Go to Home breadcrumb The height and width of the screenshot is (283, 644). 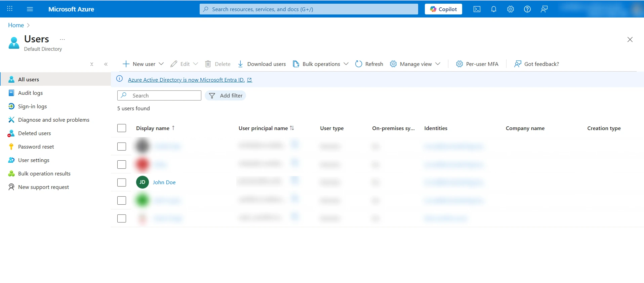tap(16, 25)
